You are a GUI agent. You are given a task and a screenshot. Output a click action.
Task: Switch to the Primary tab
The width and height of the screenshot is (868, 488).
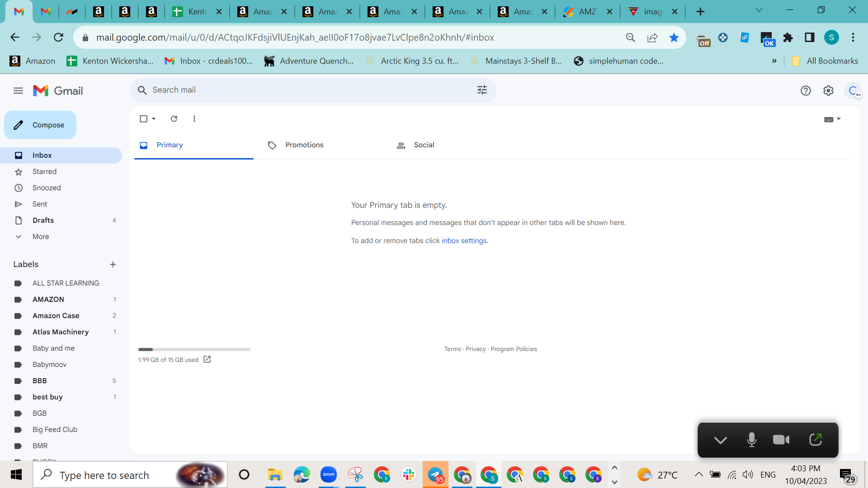click(x=194, y=145)
